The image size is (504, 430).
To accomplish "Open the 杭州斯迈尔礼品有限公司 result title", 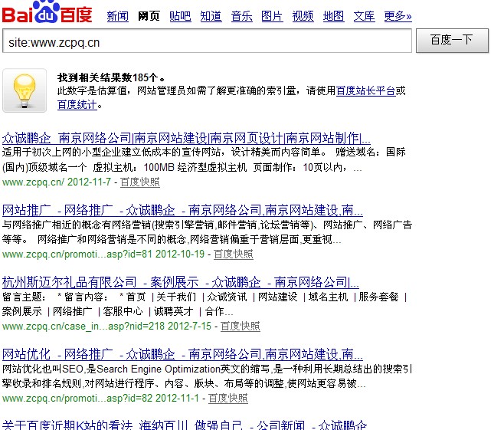I will point(180,282).
